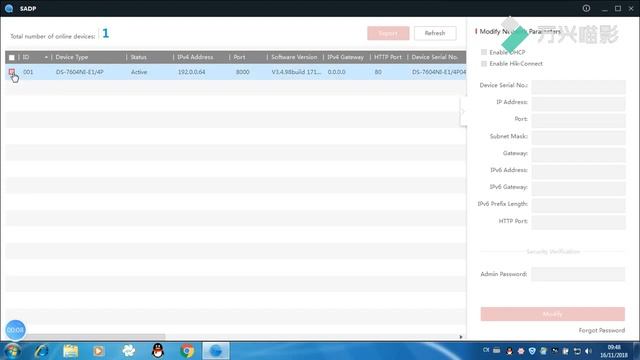Click the Refresh button
The width and height of the screenshot is (640, 360).
click(435, 33)
